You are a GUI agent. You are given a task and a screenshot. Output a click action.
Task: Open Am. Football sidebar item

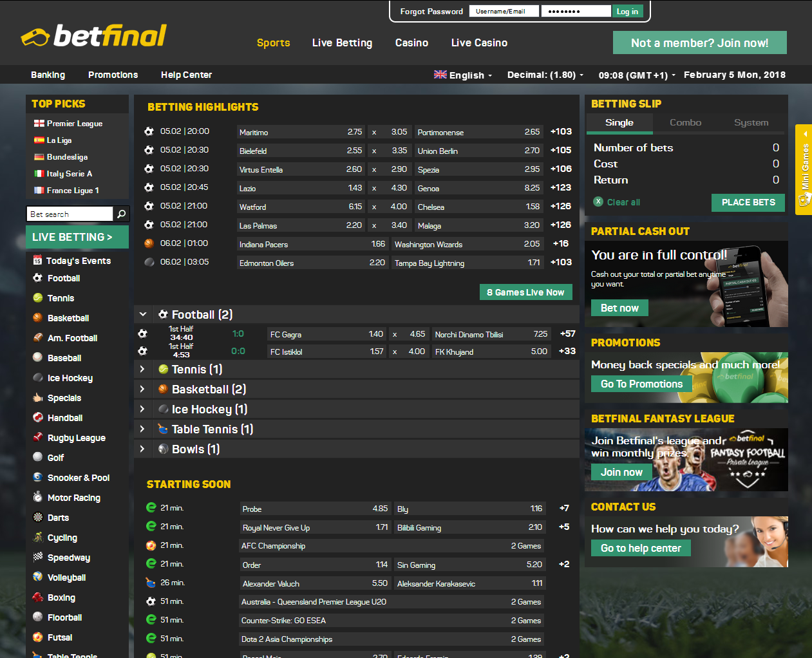coord(72,338)
